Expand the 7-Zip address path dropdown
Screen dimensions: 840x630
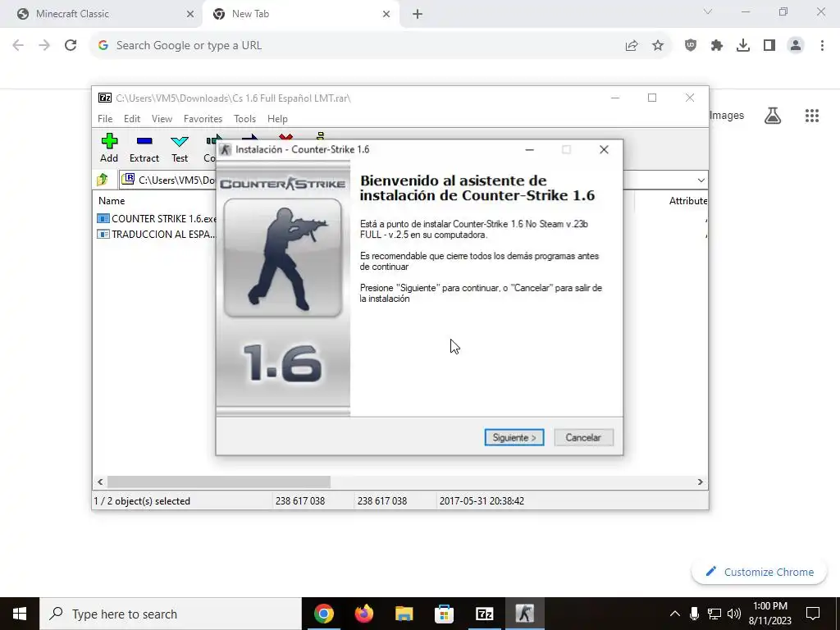pyautogui.click(x=701, y=180)
